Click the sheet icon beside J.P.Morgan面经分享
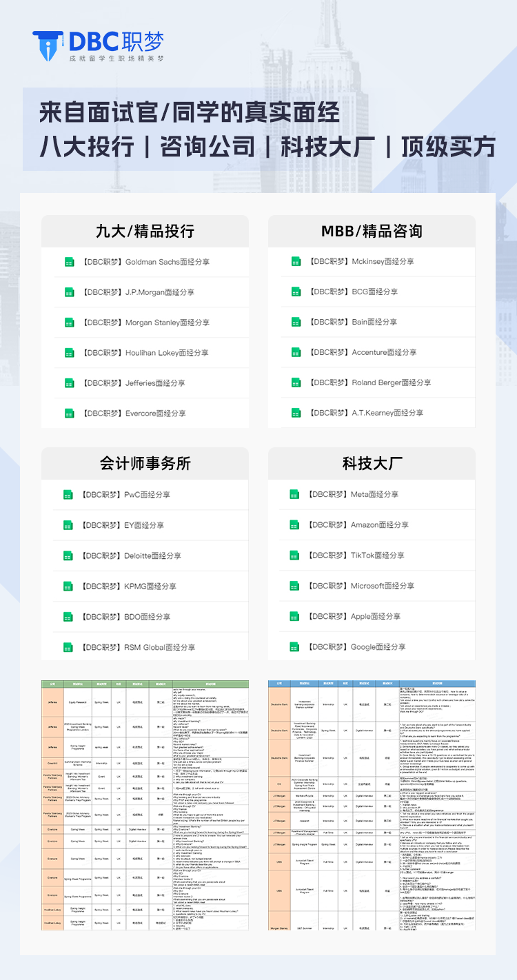This screenshot has width=517, height=980. point(69,292)
